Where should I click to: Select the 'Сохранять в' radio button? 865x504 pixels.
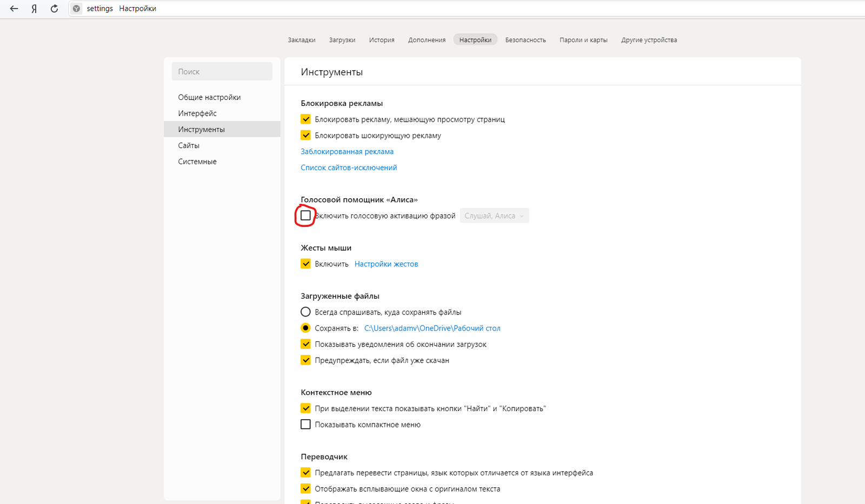305,328
